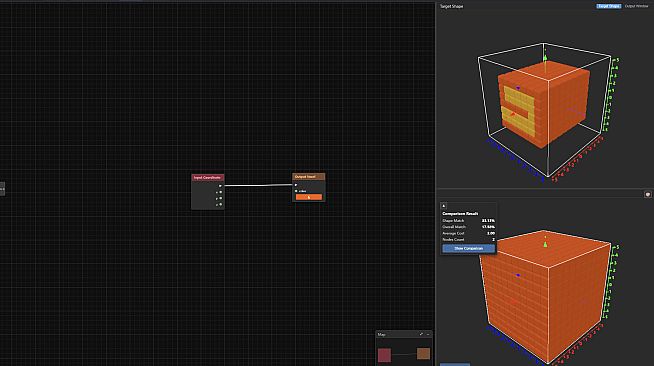Click the x output port on Input Coordinate node
Viewport: 654px width, 366px height.
click(220, 192)
